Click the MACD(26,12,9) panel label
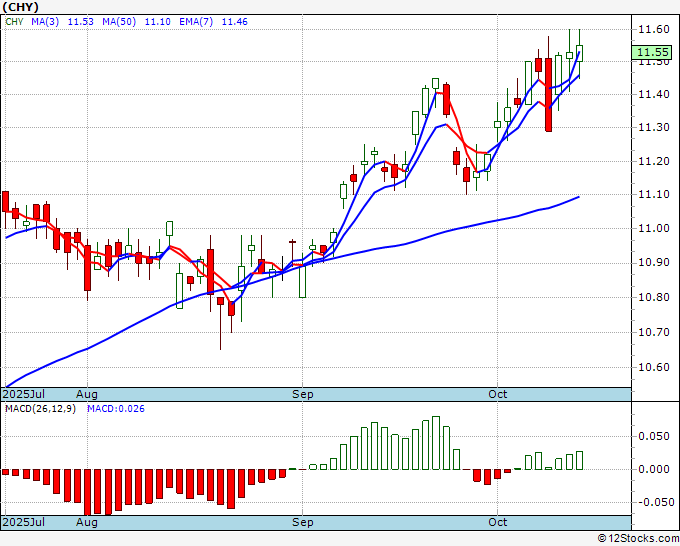The image size is (680, 546). point(40,409)
